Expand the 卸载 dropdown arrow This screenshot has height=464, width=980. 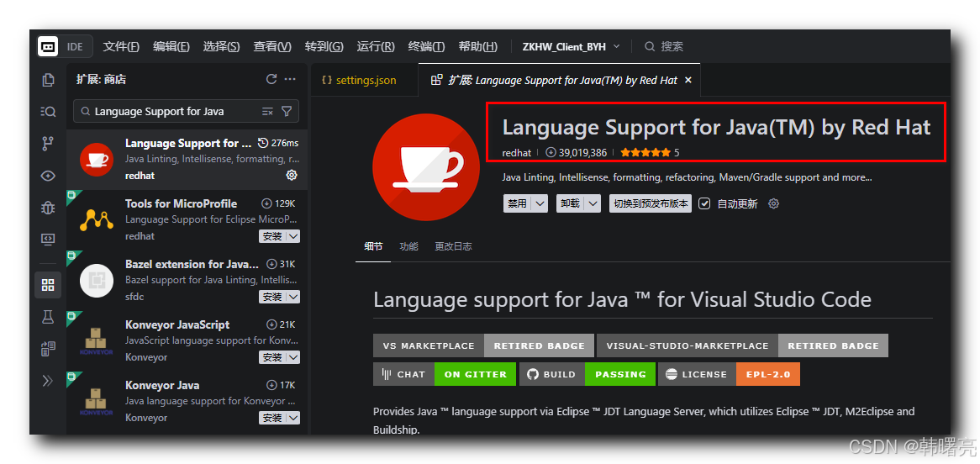click(x=593, y=203)
